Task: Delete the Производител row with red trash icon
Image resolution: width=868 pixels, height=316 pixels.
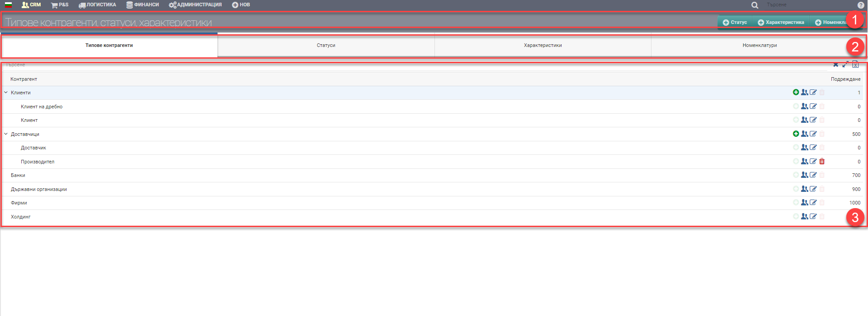Action: pyautogui.click(x=822, y=161)
